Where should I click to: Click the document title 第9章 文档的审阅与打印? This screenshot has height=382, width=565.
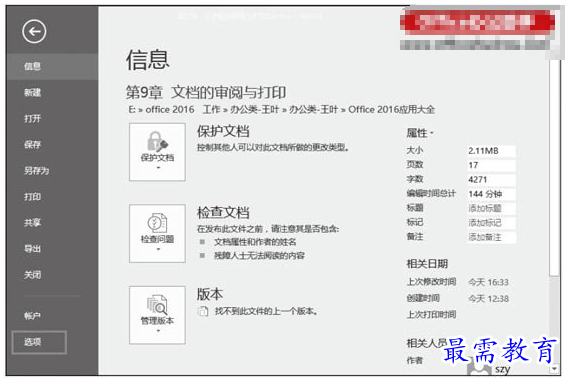pos(206,93)
